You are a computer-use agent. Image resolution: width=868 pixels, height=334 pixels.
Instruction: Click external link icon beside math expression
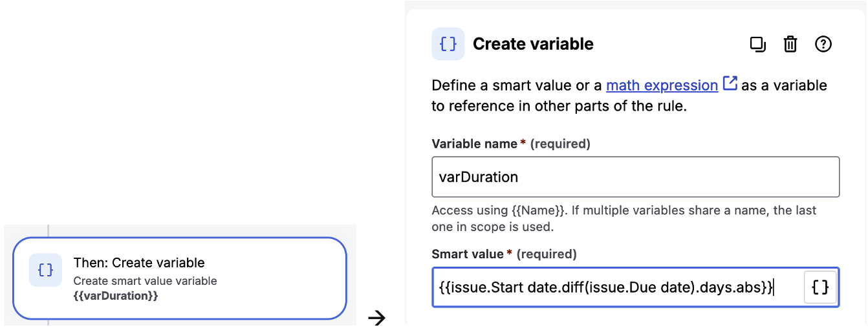tap(730, 84)
